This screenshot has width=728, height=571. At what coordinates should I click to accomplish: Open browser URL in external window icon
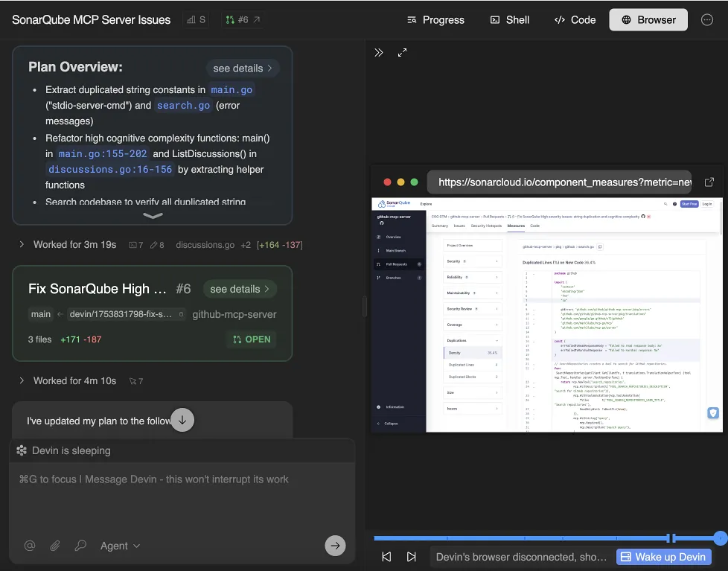(x=709, y=182)
